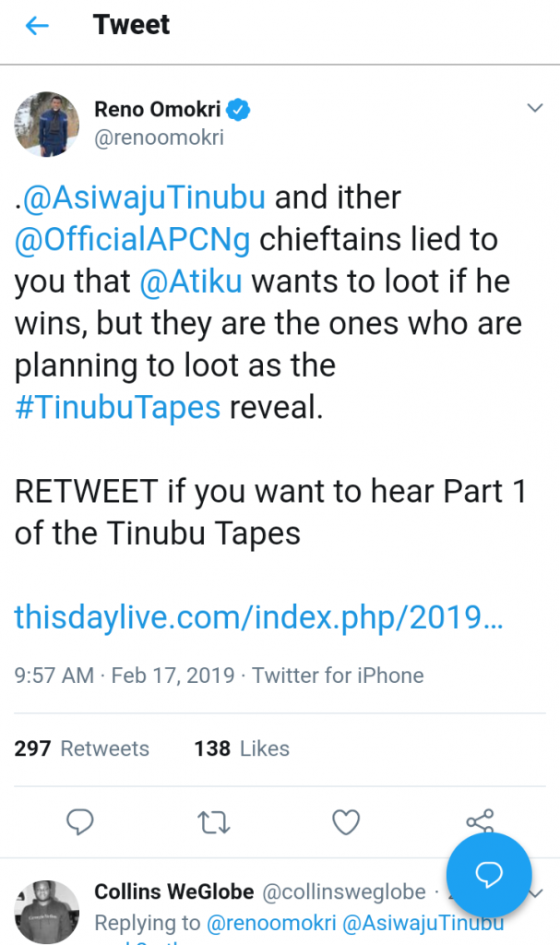Open the #TinubuTapes hashtag
The height and width of the screenshot is (945, 560).
click(x=117, y=406)
